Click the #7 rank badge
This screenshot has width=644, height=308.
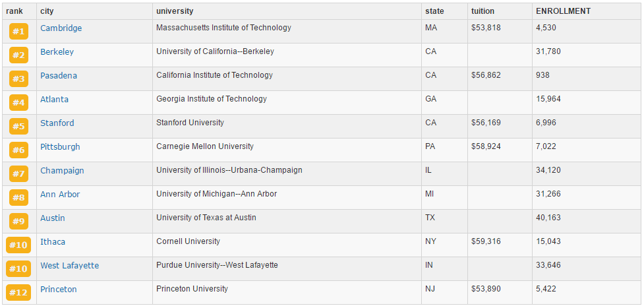point(18,174)
